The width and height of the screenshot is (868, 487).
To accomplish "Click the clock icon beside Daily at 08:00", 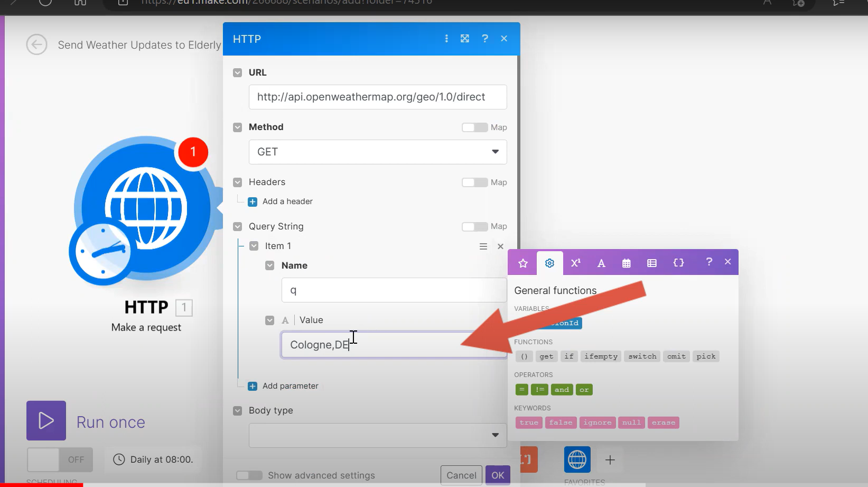I will click(x=119, y=460).
